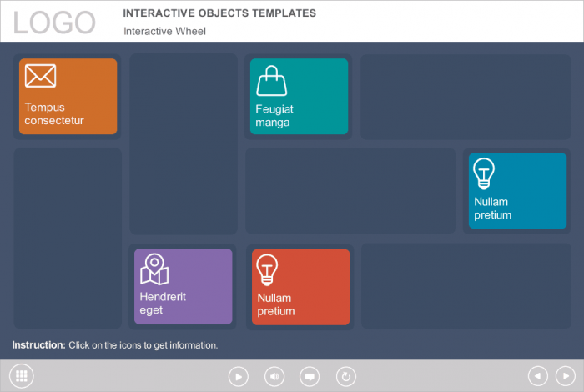Click the handbag icon on the teal tile
Screen dimensions: 584x392
[271, 81]
